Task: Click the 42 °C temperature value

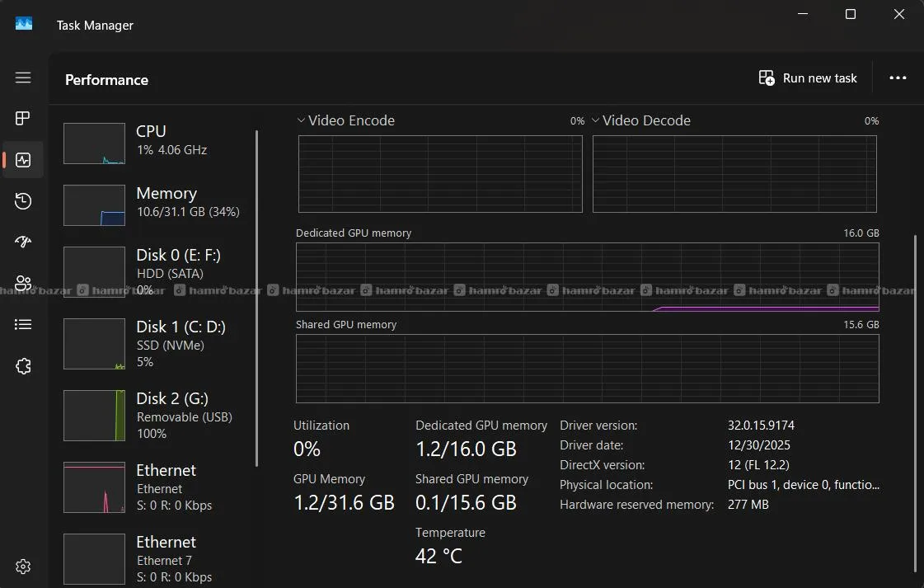Action: pyautogui.click(x=439, y=556)
